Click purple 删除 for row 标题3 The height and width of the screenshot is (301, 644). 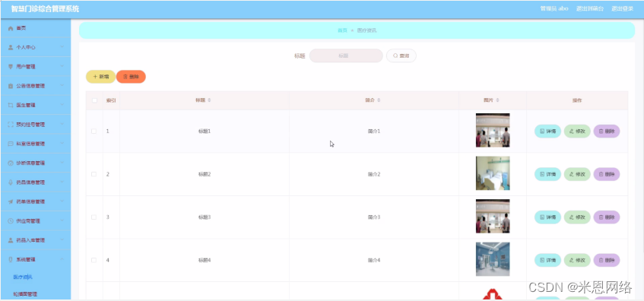pyautogui.click(x=607, y=217)
